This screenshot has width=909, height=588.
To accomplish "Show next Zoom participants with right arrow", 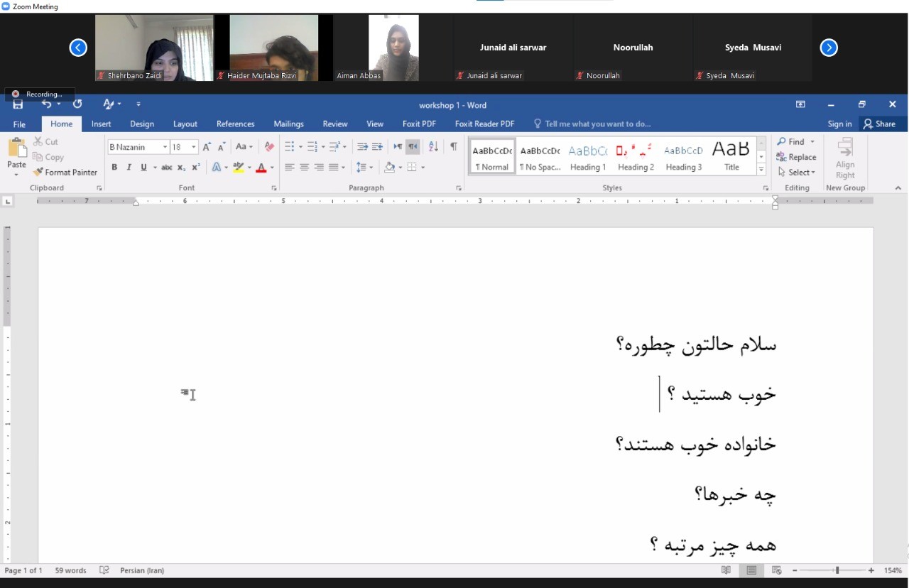I will pyautogui.click(x=828, y=48).
